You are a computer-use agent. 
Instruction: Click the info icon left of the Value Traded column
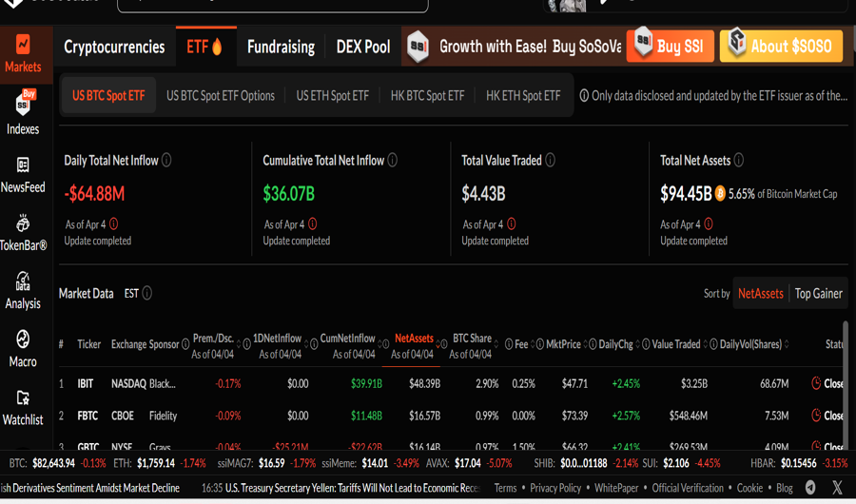(x=646, y=344)
